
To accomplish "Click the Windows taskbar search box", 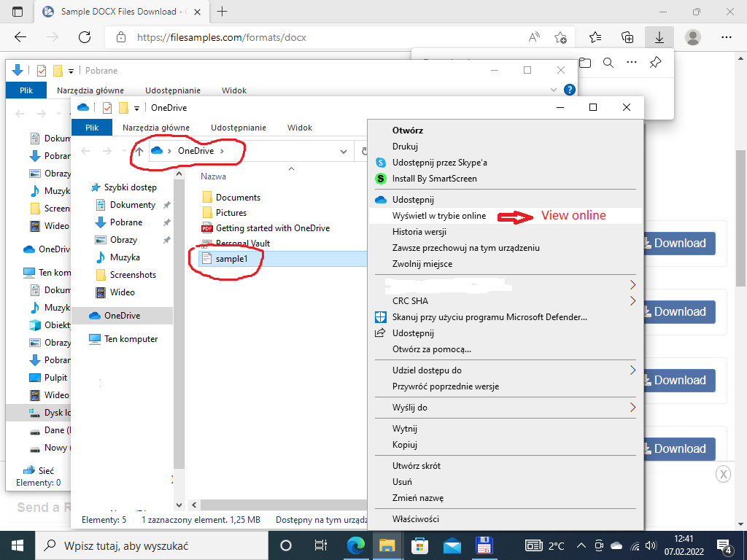I will [152, 545].
